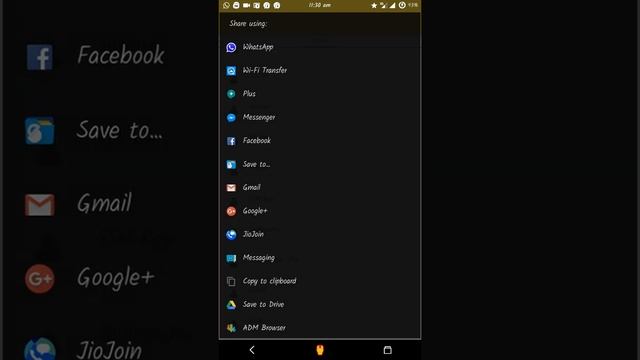This screenshot has height=360, width=640.
Task: Click large Google+ icon in background
Action: [x=40, y=279]
